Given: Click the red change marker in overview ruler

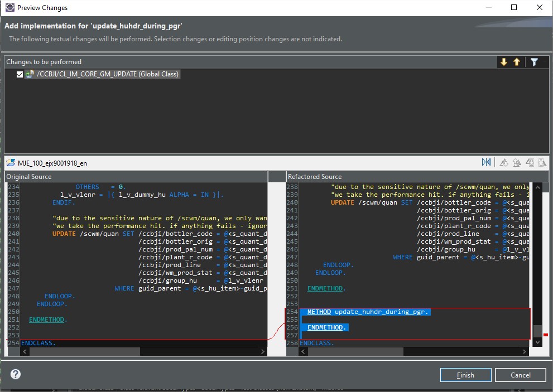Looking at the screenshot, I should click(546, 335).
